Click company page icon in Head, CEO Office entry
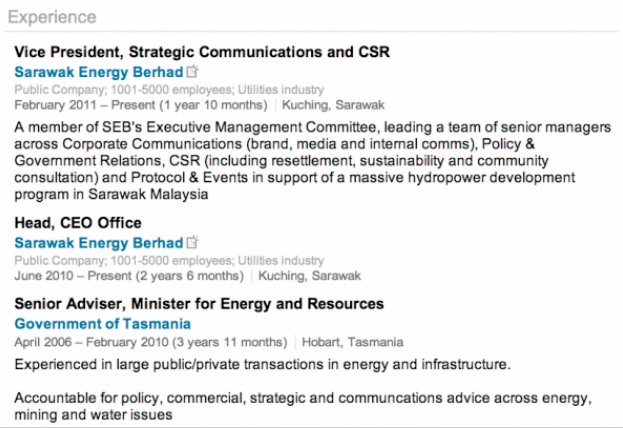Image resolution: width=623 pixels, height=428 pixels. [x=193, y=242]
